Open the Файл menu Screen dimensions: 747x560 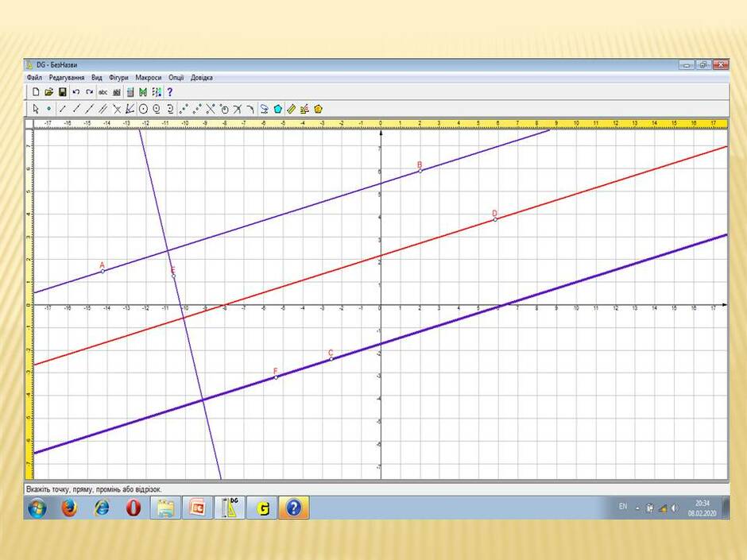[34, 78]
